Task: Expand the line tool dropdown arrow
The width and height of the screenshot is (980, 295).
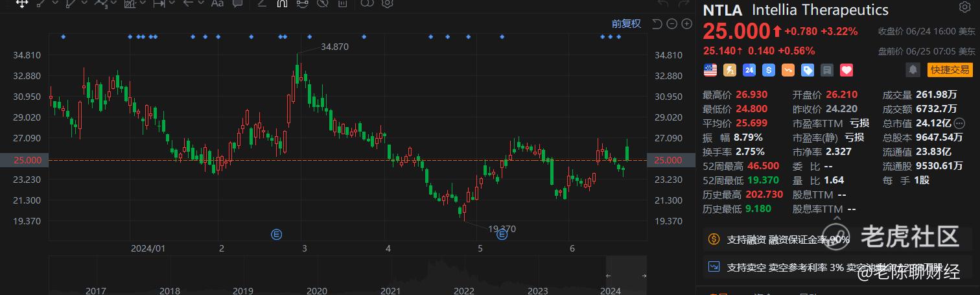Action: [55, 3]
